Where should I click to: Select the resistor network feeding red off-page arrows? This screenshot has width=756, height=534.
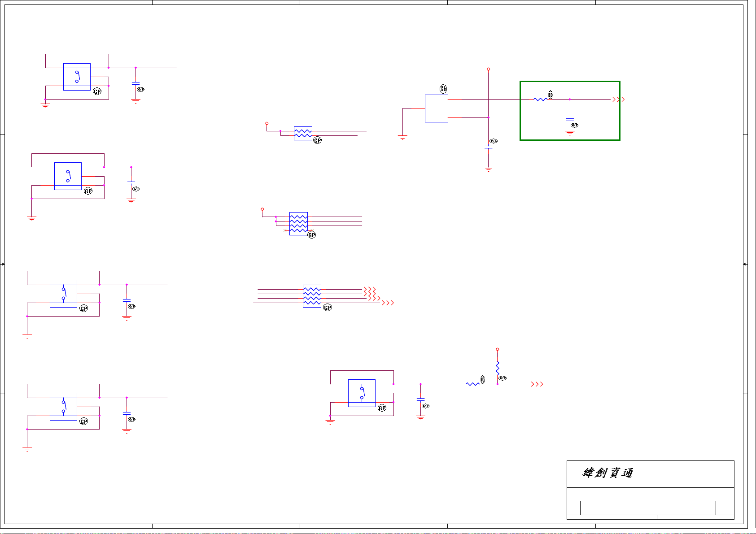312,296
